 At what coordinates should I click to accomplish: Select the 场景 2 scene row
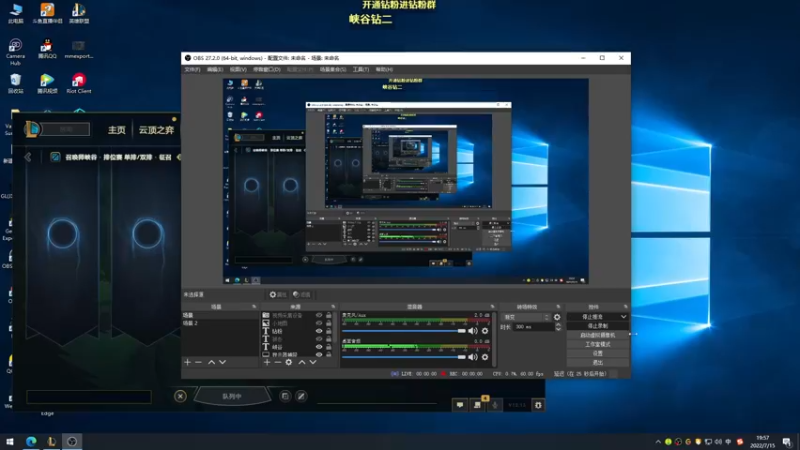coord(220,323)
